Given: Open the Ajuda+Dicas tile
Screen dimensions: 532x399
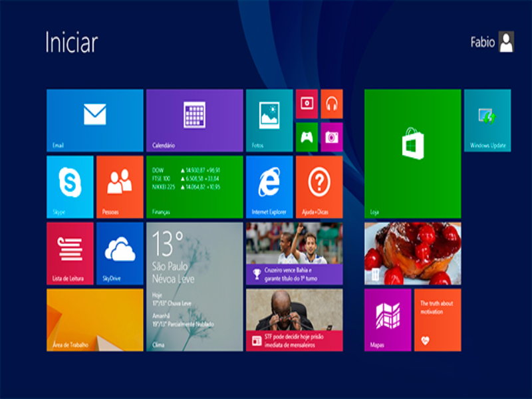Looking at the screenshot, I should coord(319,187).
